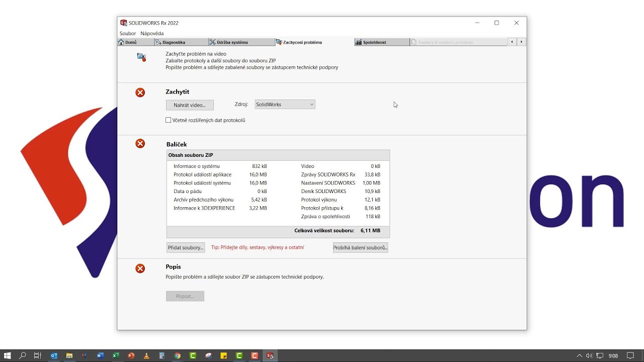Click the video capture camera icon at top
This screenshot has width=644, height=362.
[x=141, y=57]
